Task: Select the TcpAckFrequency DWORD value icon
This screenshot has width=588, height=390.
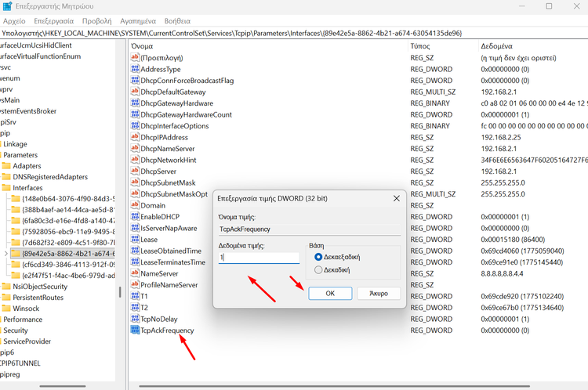Action: coord(136,330)
